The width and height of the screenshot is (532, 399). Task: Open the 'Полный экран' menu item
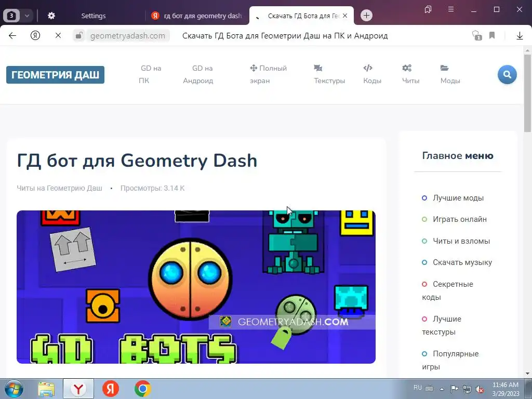coord(269,74)
